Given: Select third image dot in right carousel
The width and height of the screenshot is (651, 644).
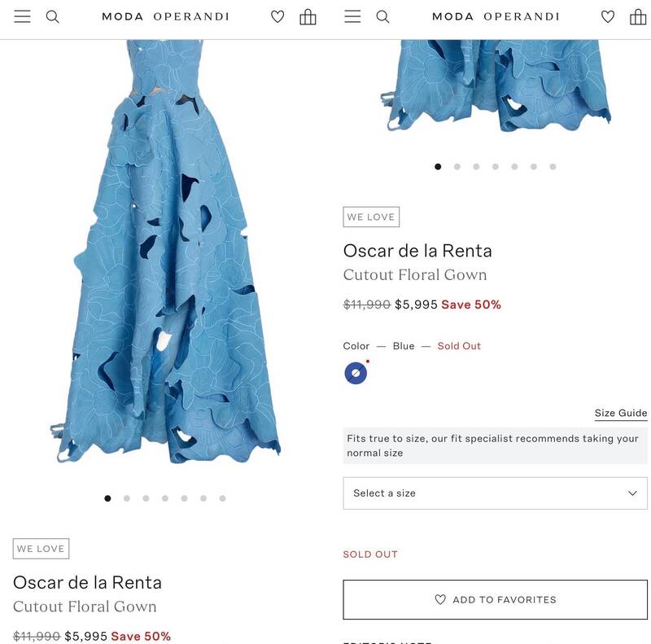Looking at the screenshot, I should pos(476,167).
